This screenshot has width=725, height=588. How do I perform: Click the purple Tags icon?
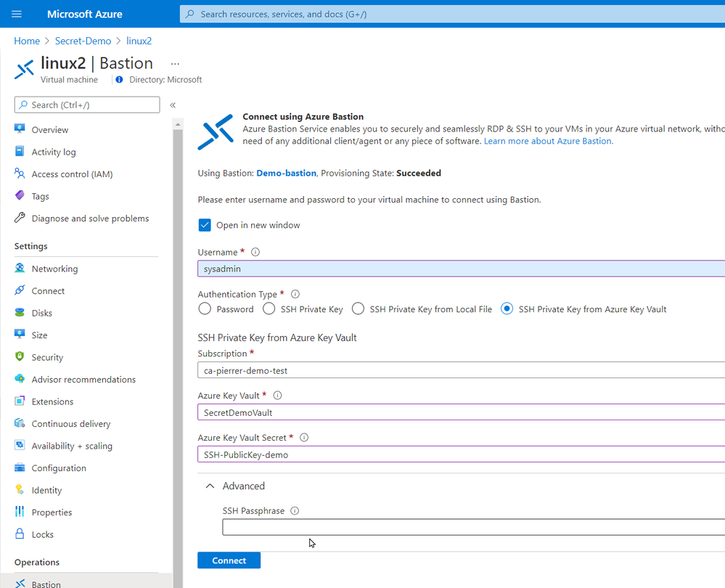(x=20, y=196)
